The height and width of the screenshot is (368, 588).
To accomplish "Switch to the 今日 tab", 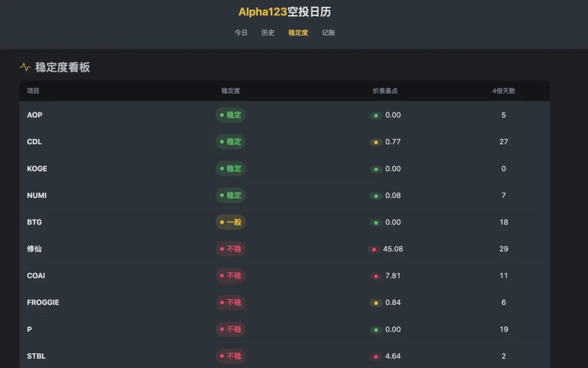I will 241,33.
